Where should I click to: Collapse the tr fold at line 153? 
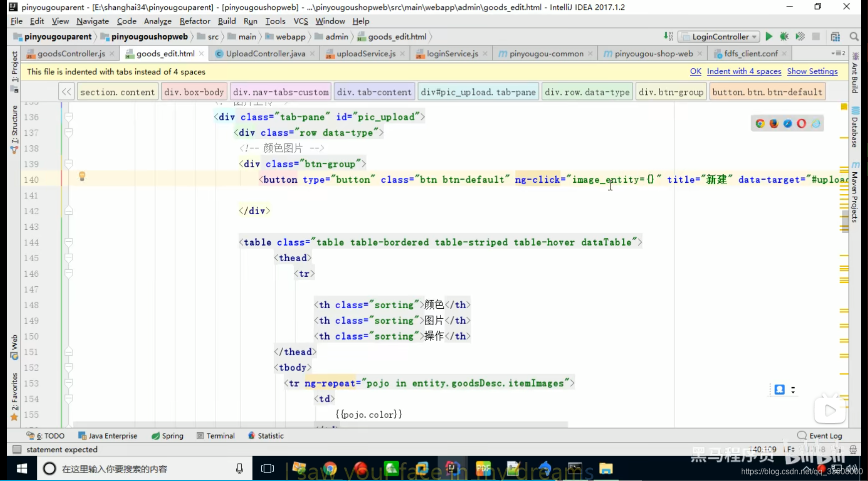pyautogui.click(x=69, y=383)
